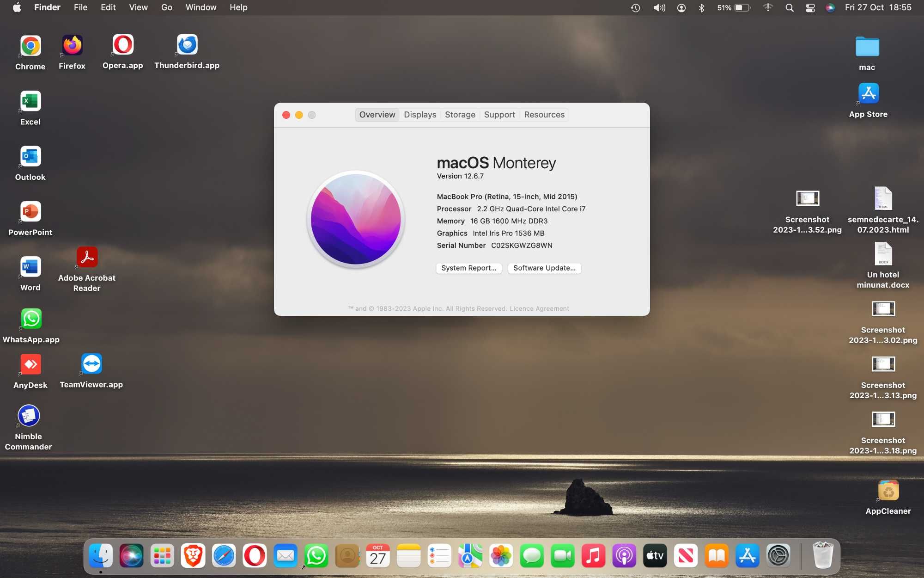Select the TeamViewer.app desktop icon
Screen dimensions: 924x578
[x=91, y=364]
